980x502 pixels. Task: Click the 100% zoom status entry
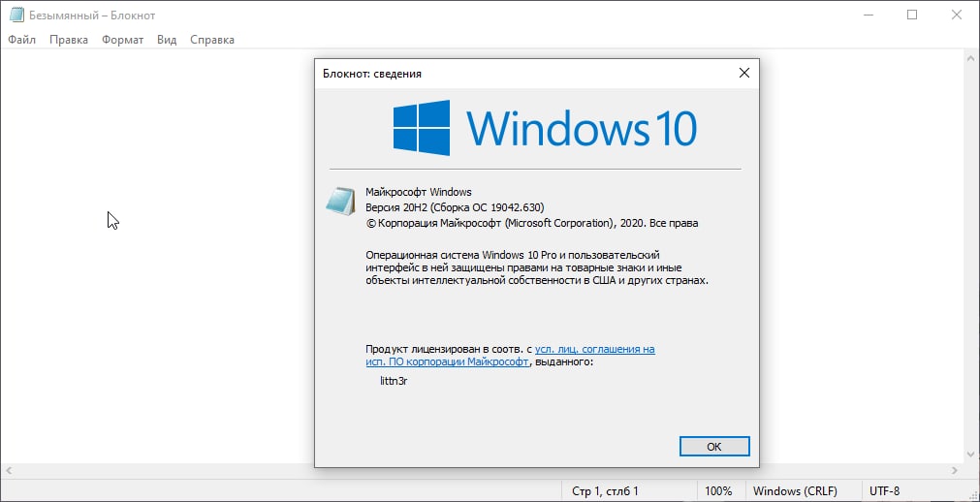point(718,490)
